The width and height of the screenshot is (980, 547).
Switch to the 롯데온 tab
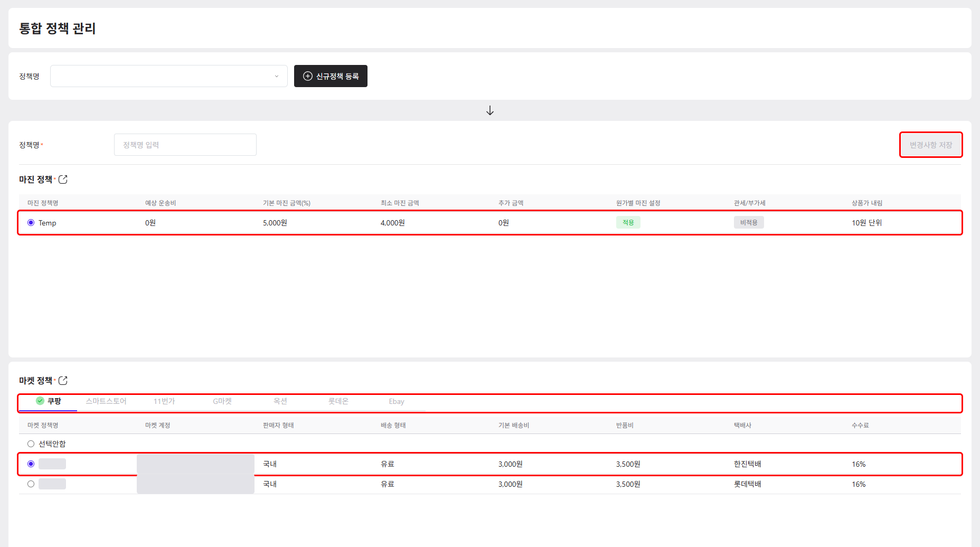click(x=338, y=401)
